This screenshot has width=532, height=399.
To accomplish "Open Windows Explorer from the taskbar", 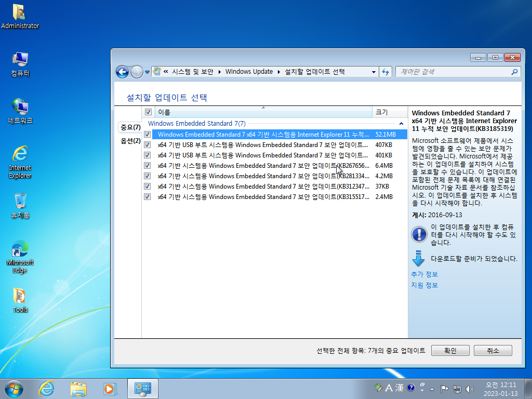I will pyautogui.click(x=78, y=389).
